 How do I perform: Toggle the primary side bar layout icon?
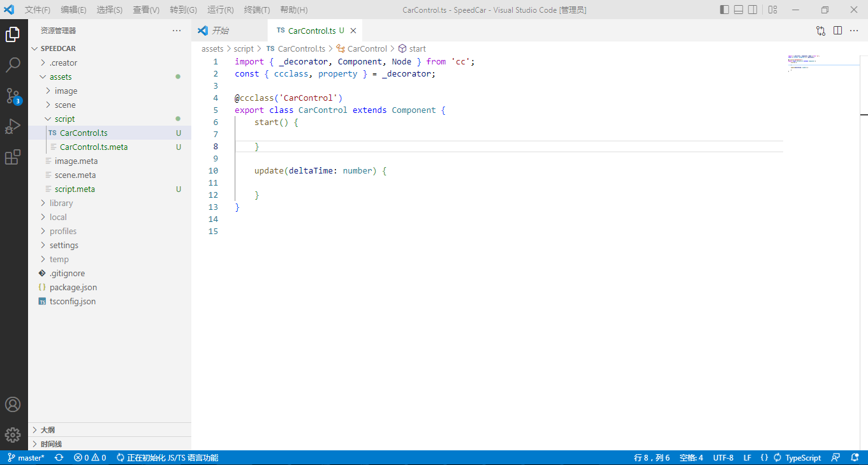point(725,10)
